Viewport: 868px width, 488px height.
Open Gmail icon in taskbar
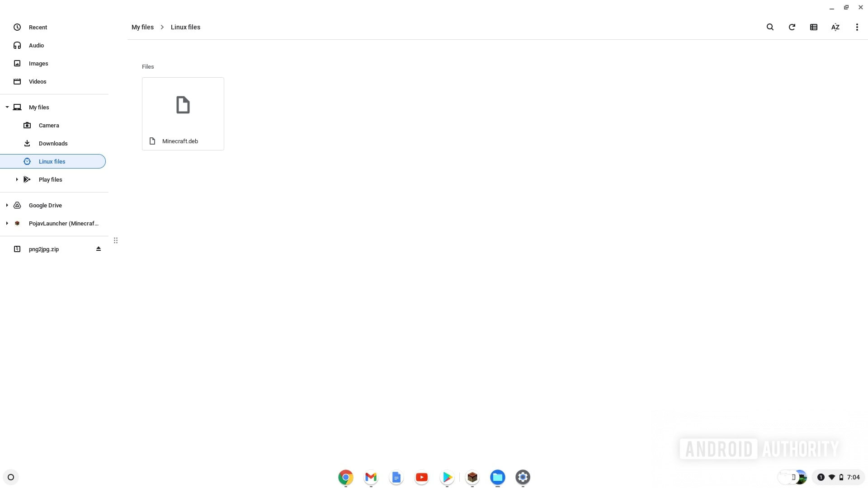pos(371,477)
